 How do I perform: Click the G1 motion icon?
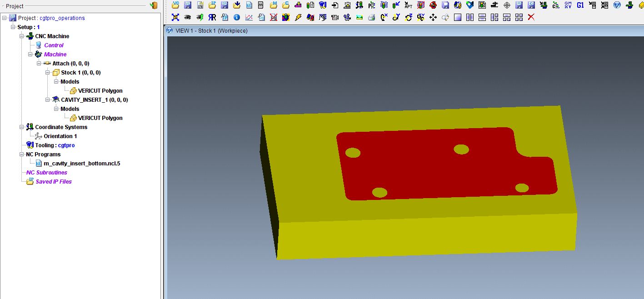[580, 5]
